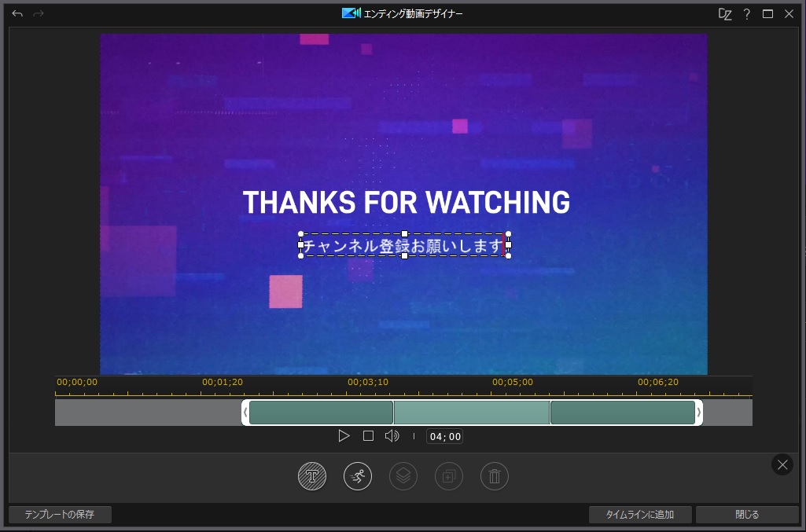
Task: Delete selected object with trash icon
Action: pyautogui.click(x=495, y=476)
